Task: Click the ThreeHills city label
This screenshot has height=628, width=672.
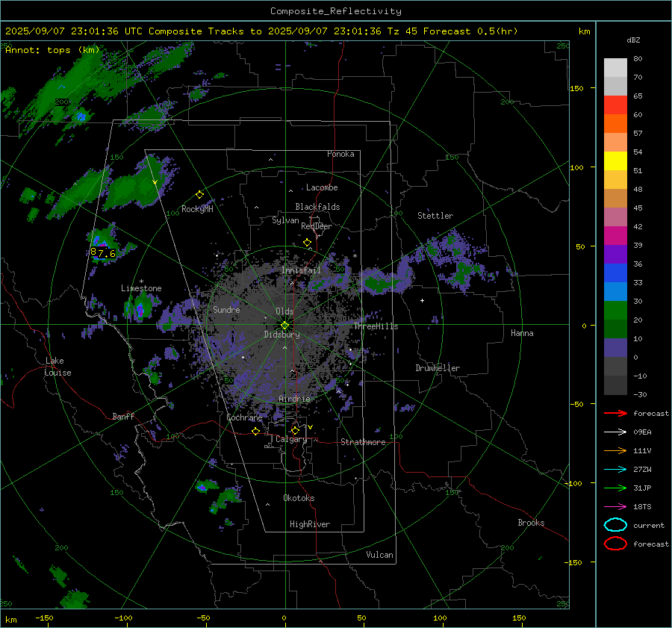Action: tap(376, 326)
